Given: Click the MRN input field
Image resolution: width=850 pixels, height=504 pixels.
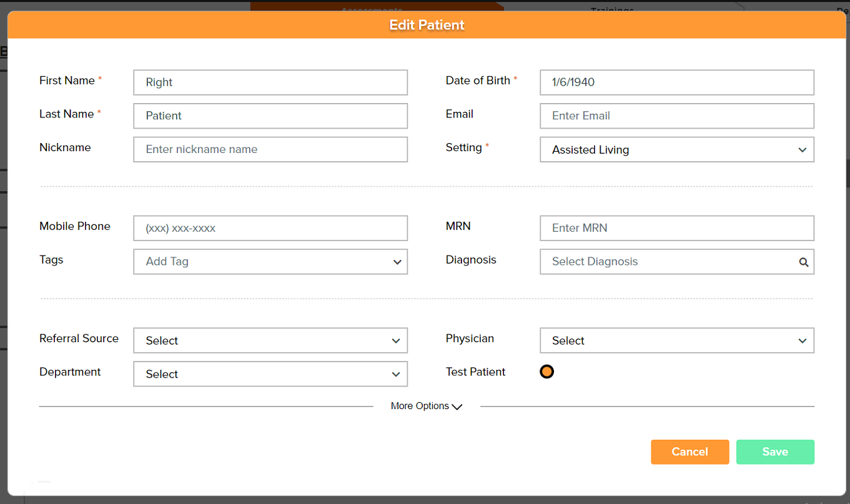Looking at the screenshot, I should coord(677,228).
